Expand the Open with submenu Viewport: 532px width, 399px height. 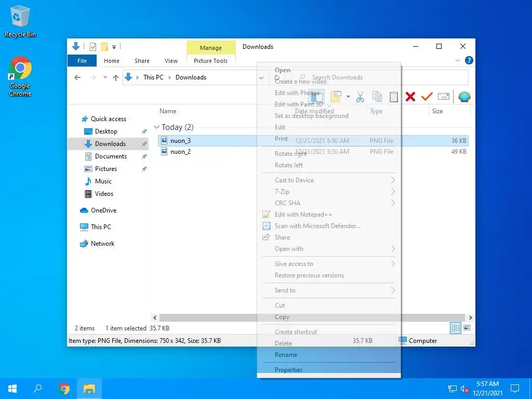point(329,249)
